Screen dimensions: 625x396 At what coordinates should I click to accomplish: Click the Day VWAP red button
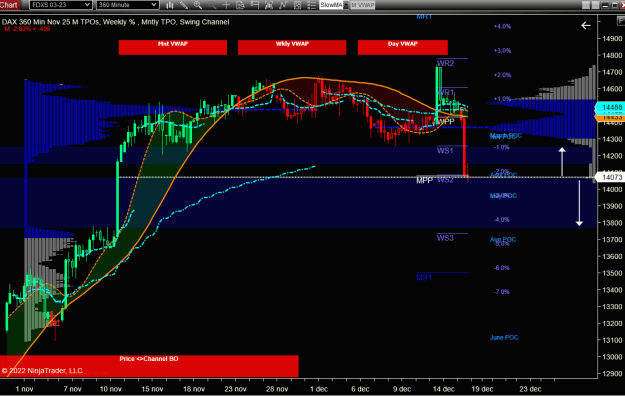click(x=403, y=47)
